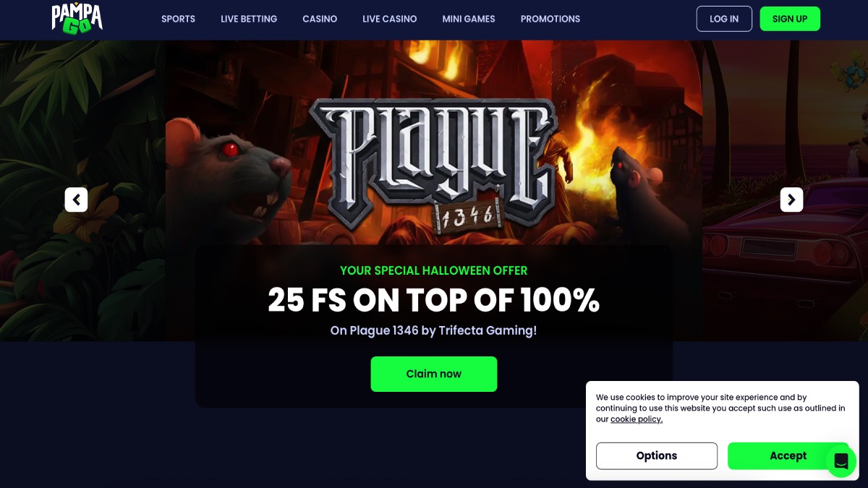The width and height of the screenshot is (868, 488).
Task: Open the live chat bubble icon
Action: 841,461
